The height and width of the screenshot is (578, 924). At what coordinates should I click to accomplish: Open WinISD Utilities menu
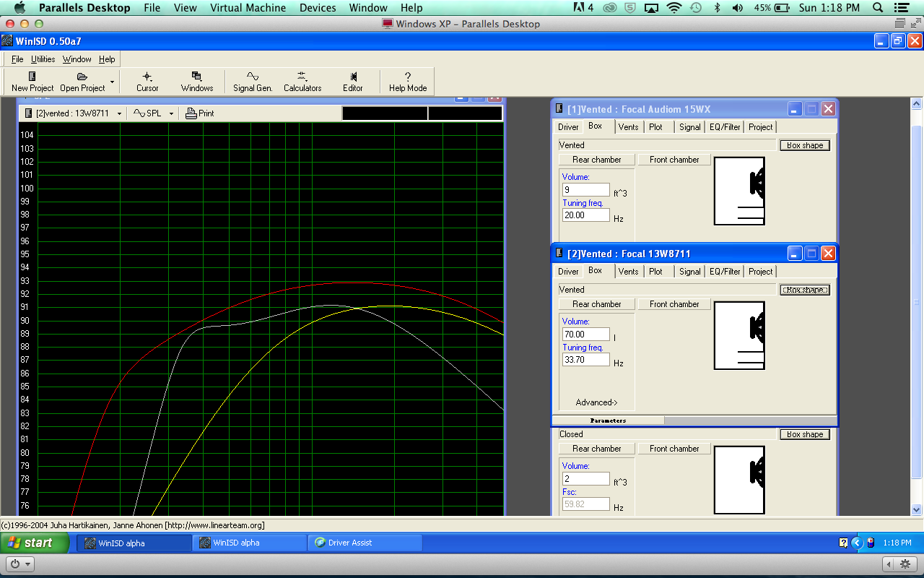pos(43,59)
